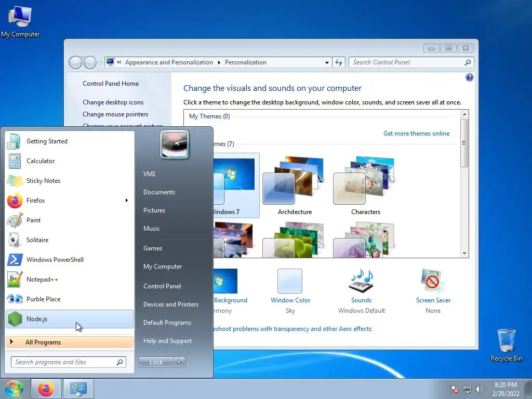532x399 pixels.
Task: Click the Desktop Background link
Action: click(230, 300)
